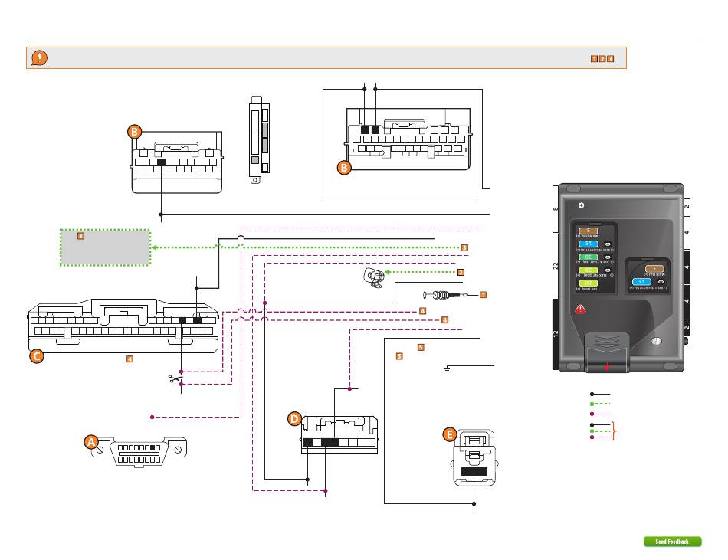Click the ground symbol
728x560 pixels.
447,369
